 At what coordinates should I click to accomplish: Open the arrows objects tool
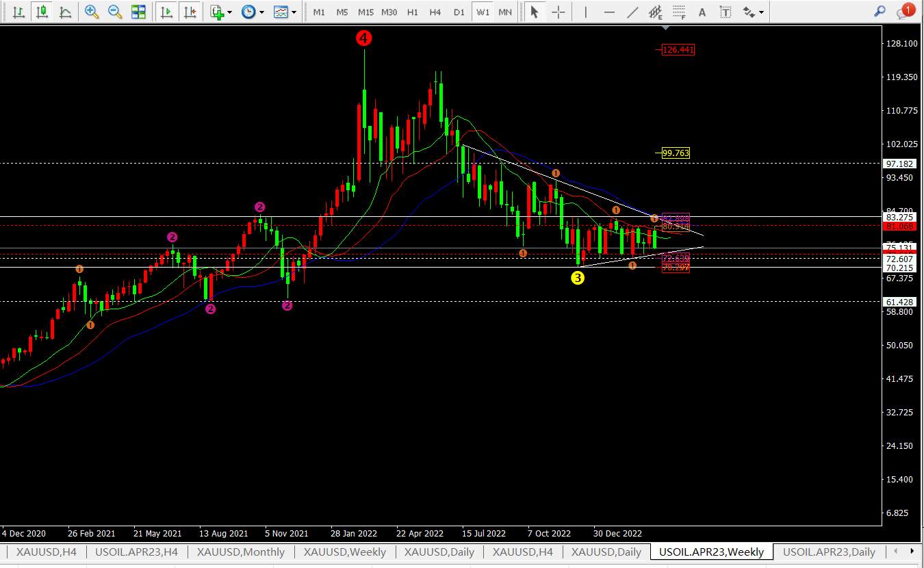pos(749,12)
